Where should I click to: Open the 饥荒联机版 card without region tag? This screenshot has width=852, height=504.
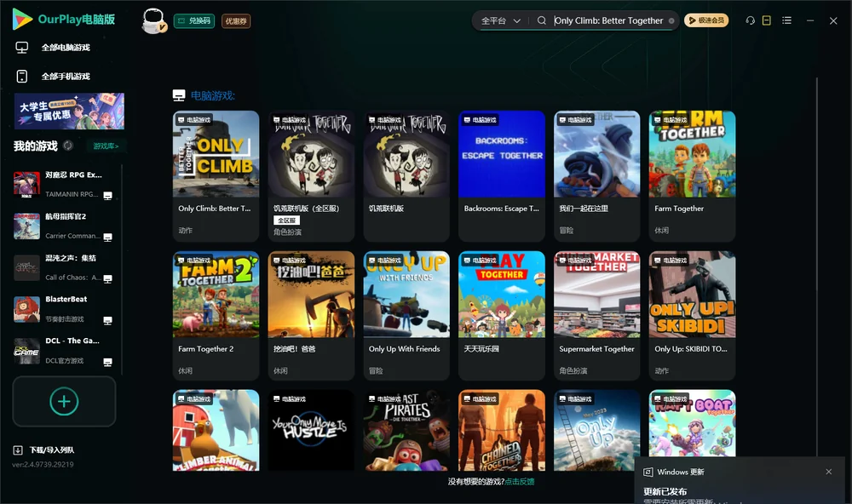406,175
